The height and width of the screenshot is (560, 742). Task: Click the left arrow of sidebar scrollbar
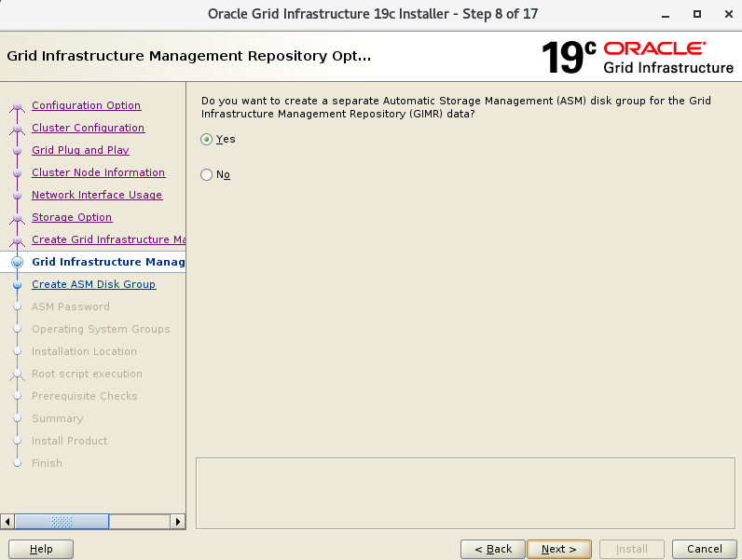pyautogui.click(x=7, y=522)
